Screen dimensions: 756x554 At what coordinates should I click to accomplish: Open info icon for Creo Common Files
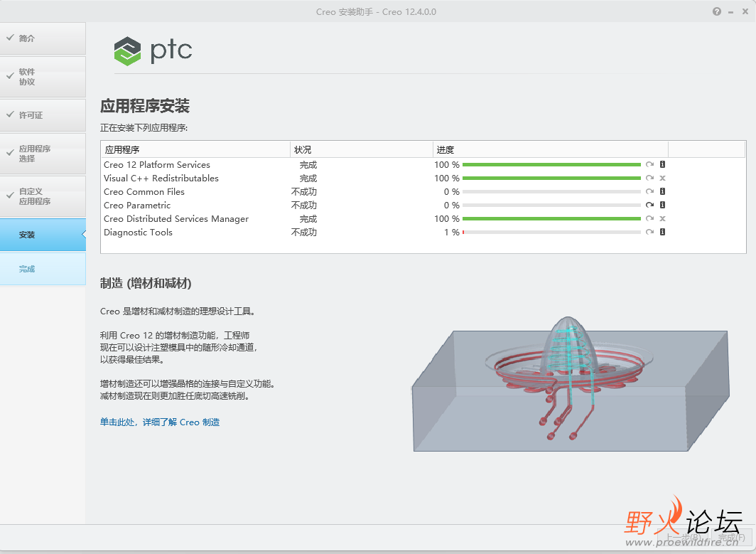pos(662,191)
